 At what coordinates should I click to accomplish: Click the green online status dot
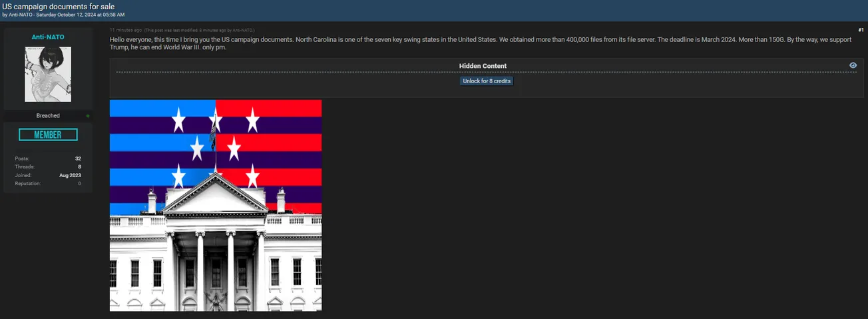[x=88, y=116]
